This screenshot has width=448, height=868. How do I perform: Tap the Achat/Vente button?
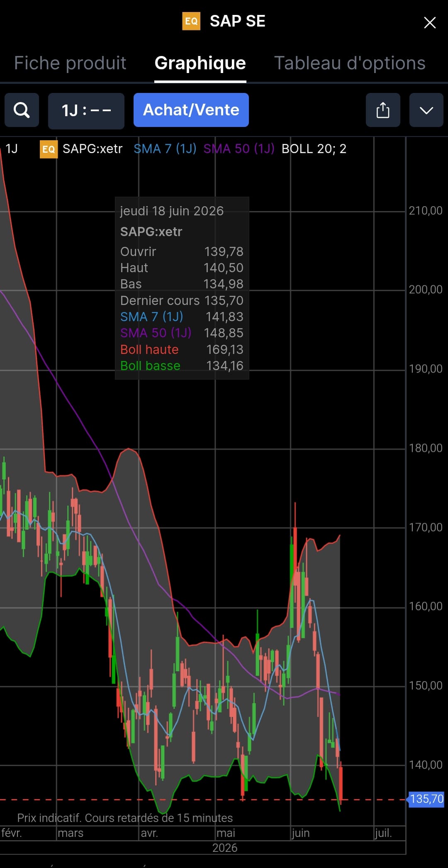tap(191, 110)
